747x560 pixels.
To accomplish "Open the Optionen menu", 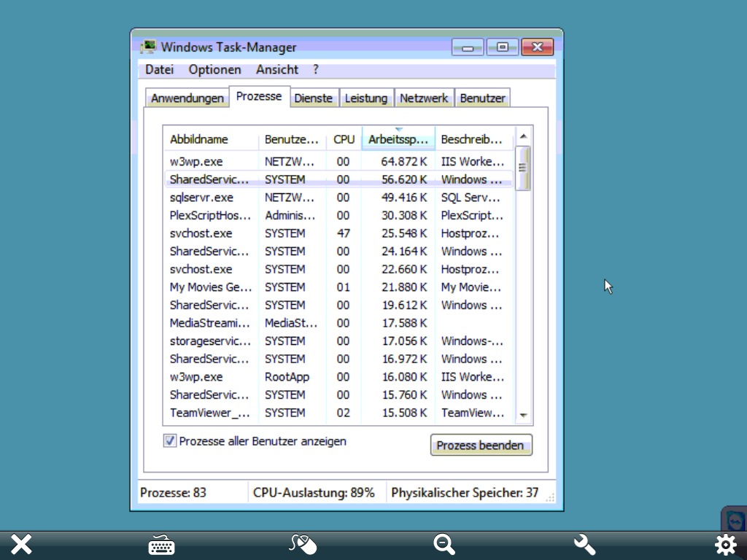I will [x=215, y=69].
